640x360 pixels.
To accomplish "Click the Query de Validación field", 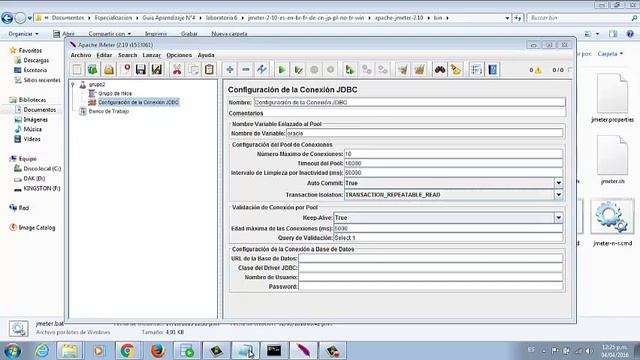I will click(448, 238).
